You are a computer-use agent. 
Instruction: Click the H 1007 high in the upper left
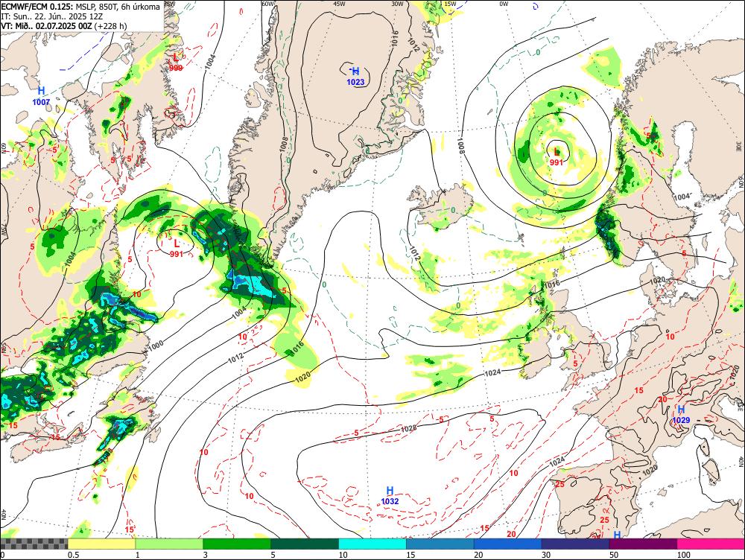[x=41, y=95]
